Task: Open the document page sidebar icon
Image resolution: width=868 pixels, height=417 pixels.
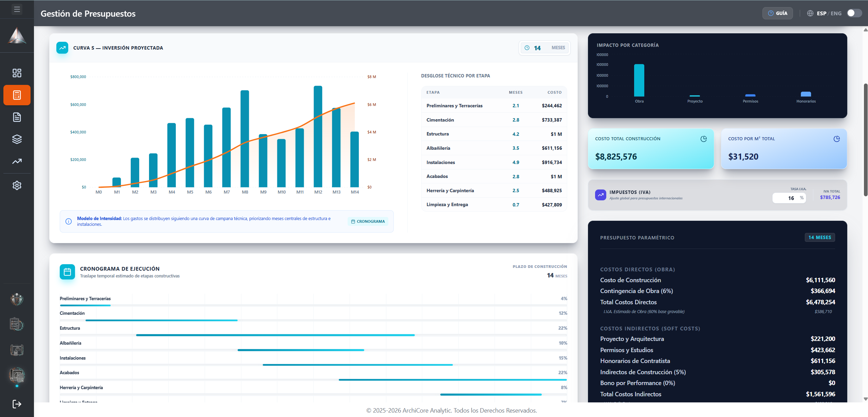Action: click(17, 117)
